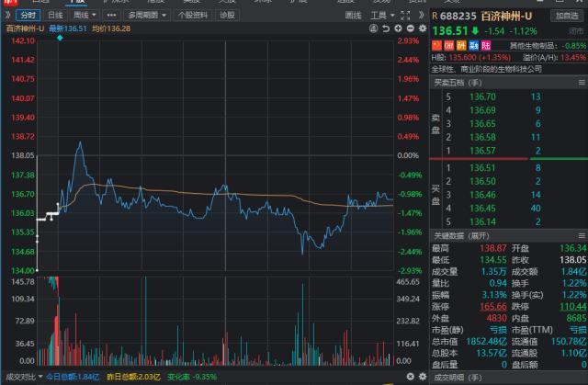This screenshot has height=385, width=588.
Task: Open the 成交对比 dropdown selector
Action: (24, 377)
